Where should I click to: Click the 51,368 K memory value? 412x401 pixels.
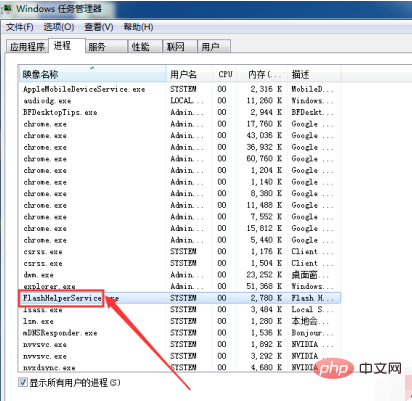pos(264,286)
